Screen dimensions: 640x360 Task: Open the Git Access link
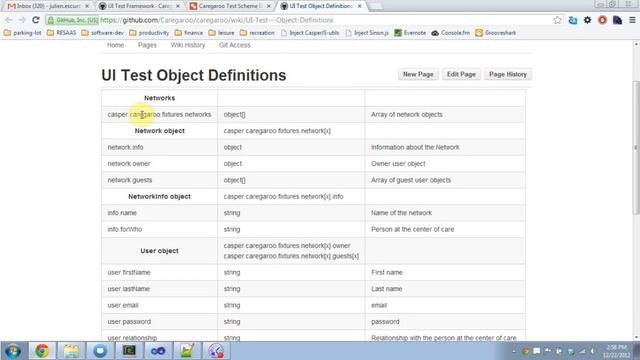coord(235,45)
